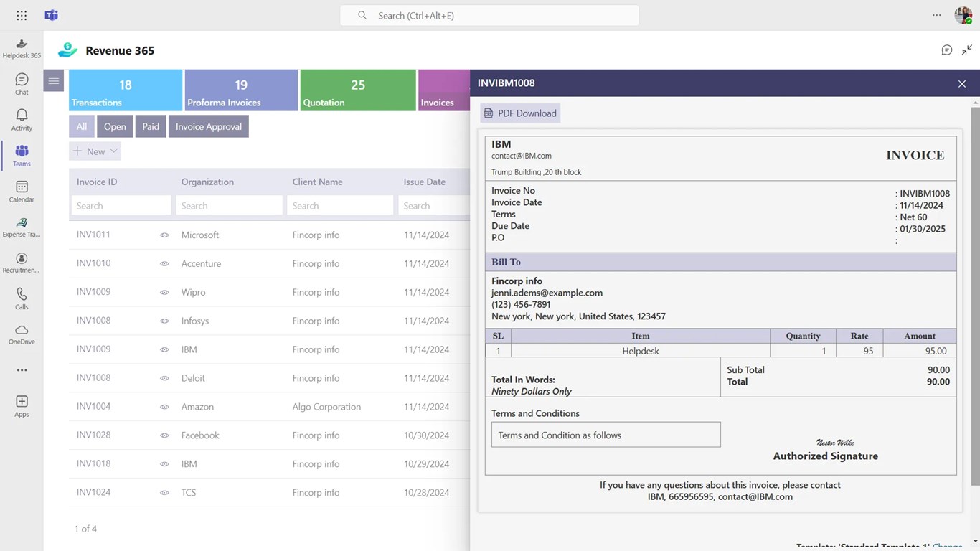Screen dimensions: 980x551
Task: View Amazon invoice via eye icon
Action: tap(164, 407)
